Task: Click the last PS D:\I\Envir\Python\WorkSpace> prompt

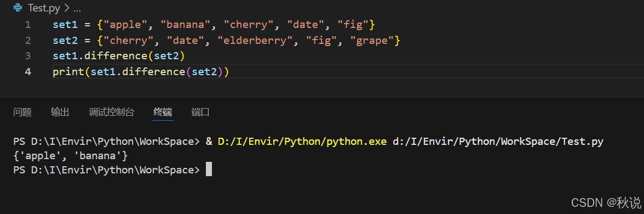Action: coord(106,170)
